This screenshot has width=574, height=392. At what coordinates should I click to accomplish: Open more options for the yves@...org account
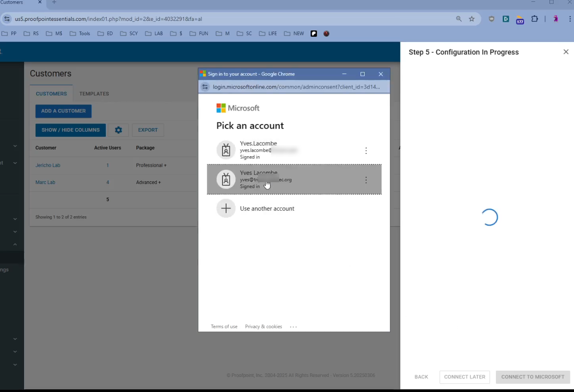[x=366, y=180]
